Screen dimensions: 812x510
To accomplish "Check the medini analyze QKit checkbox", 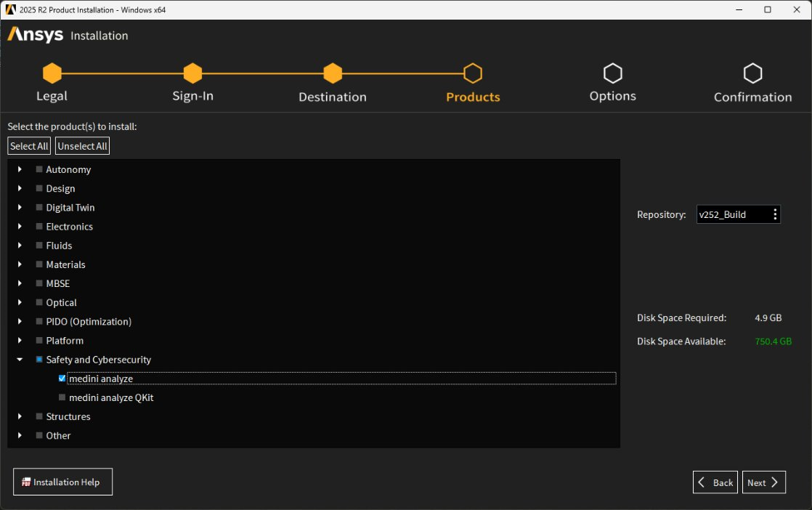I will pos(62,397).
